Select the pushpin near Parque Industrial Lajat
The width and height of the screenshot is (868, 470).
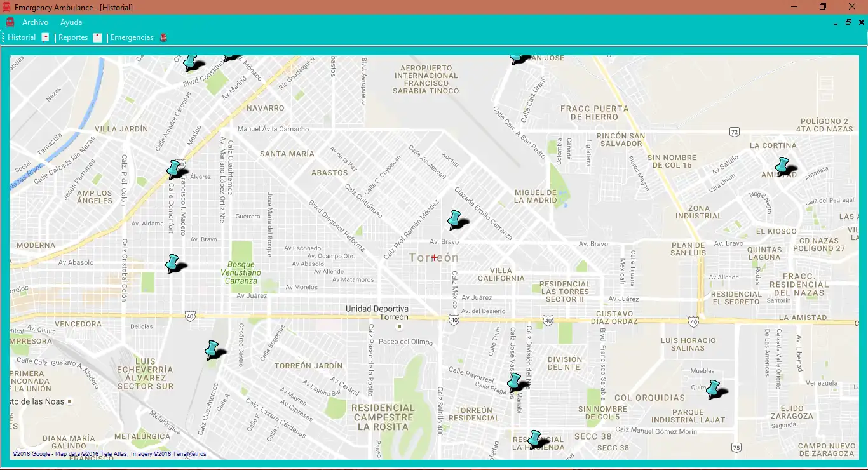click(x=715, y=389)
